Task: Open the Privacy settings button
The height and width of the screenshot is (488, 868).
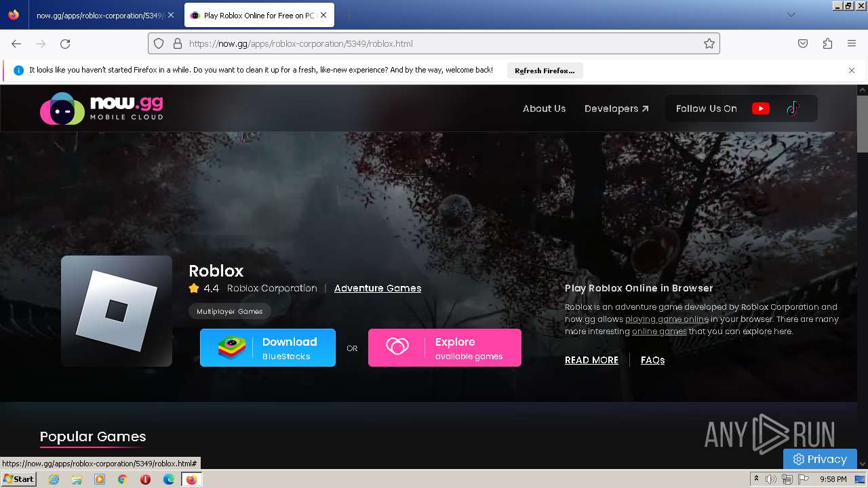Action: tap(820, 459)
